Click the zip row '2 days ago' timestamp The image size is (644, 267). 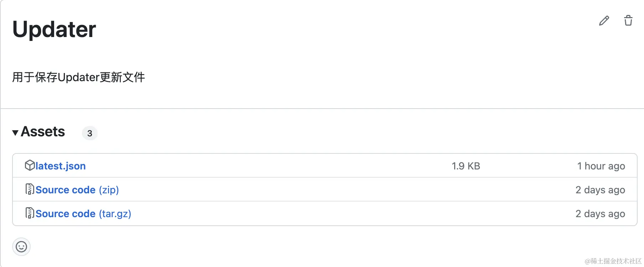point(601,190)
